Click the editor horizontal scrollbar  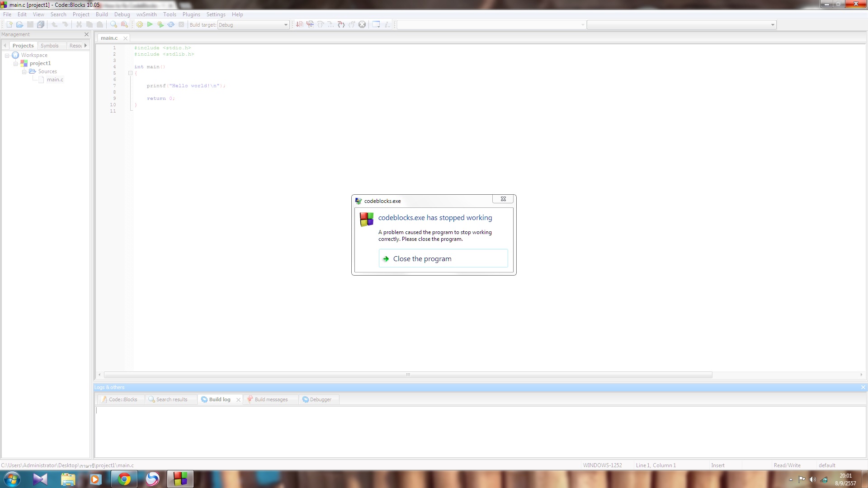pyautogui.click(x=408, y=375)
